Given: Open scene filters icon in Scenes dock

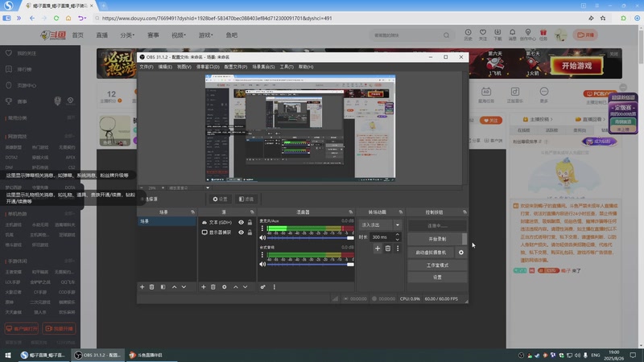Looking at the screenshot, I should point(163,287).
